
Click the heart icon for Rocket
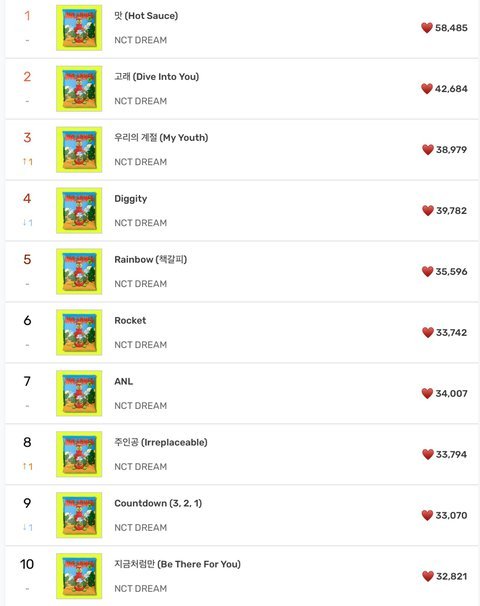coord(428,333)
